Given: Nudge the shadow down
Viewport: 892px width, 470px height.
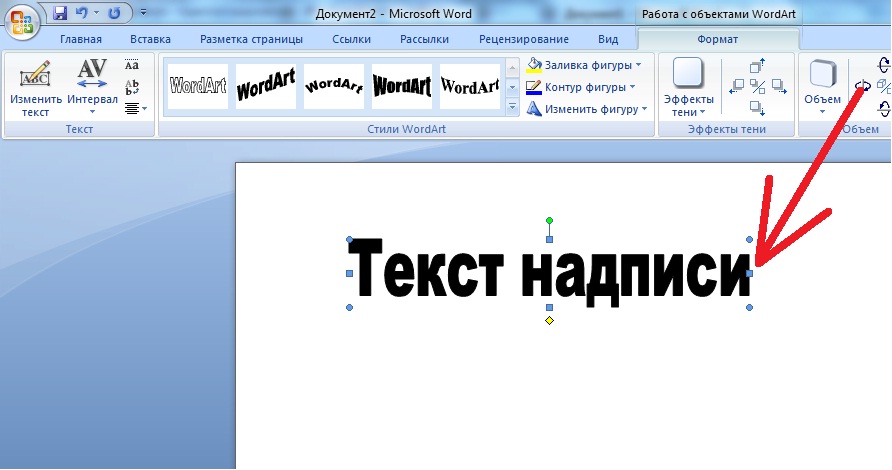Looking at the screenshot, I should click(x=757, y=108).
